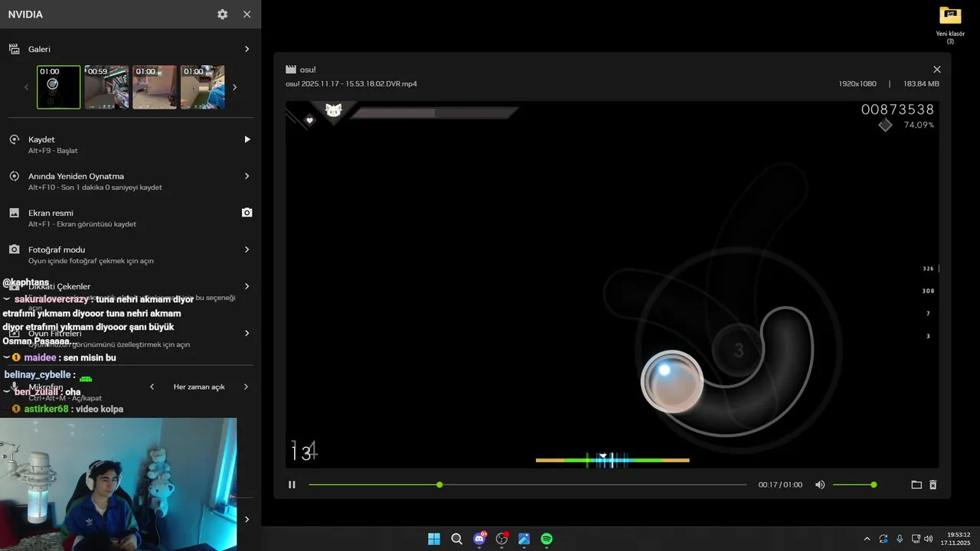The image size is (980, 551).
Task: Close the NVIDIA overlay panel
Action: pyautogui.click(x=247, y=15)
